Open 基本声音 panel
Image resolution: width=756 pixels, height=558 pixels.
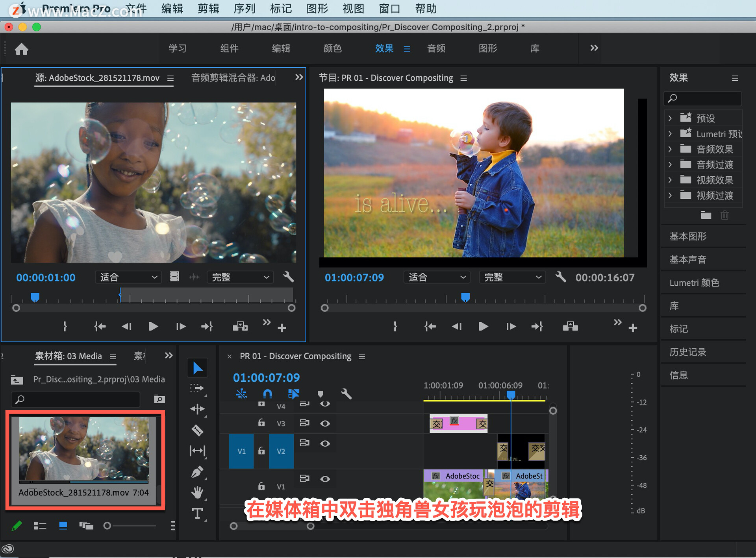tap(688, 259)
